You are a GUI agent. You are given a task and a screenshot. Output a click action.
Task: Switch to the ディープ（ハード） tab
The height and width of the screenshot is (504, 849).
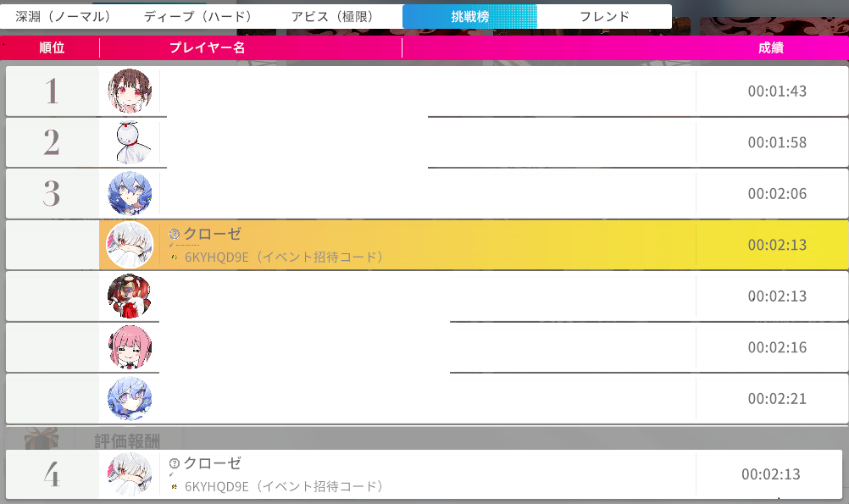pyautogui.click(x=197, y=17)
